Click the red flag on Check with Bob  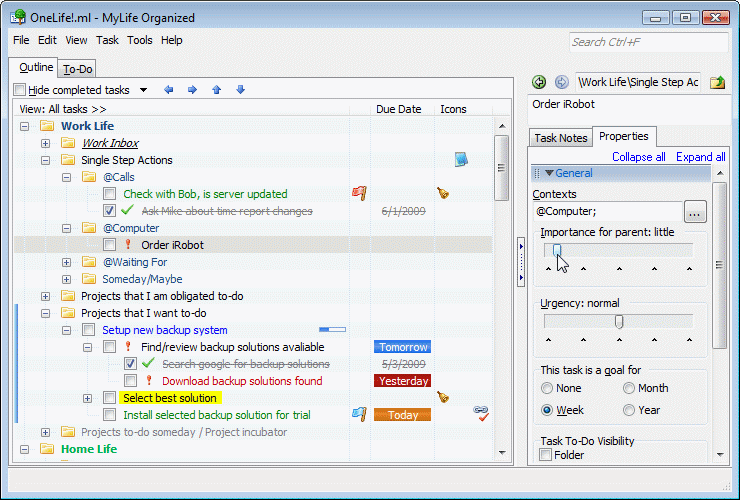pos(359,193)
